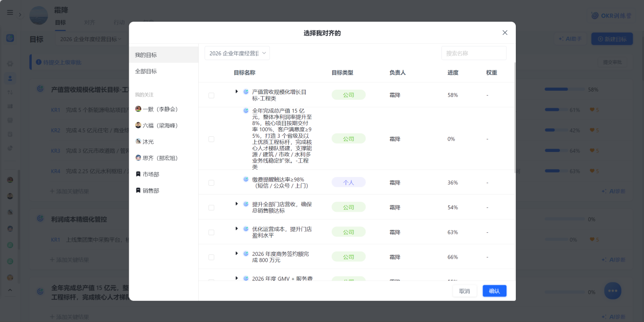Image resolution: width=644 pixels, height=322 pixels.
Task: Click the 取消 button
Action: pyautogui.click(x=465, y=291)
